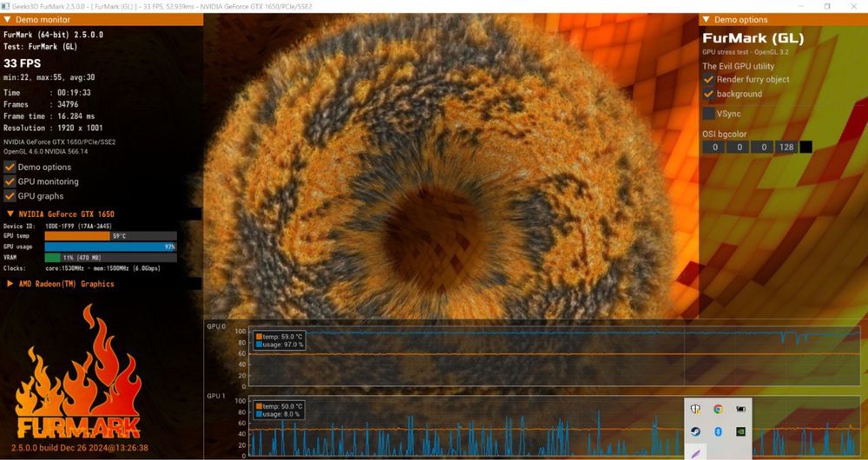Uncheck Render furry object
Image resolution: width=868 pixels, height=460 pixels.
point(708,79)
